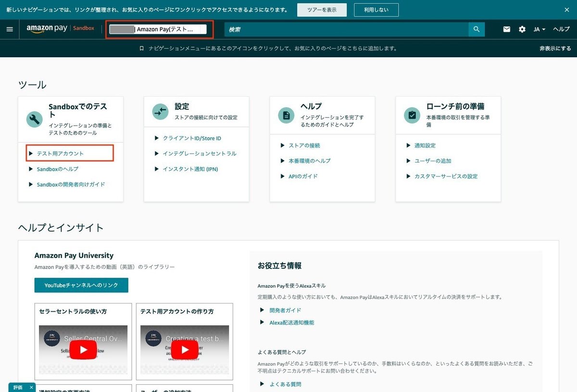This screenshot has height=392, width=577.
Task: Open 本番環境のヘルプ link
Action: pyautogui.click(x=310, y=161)
